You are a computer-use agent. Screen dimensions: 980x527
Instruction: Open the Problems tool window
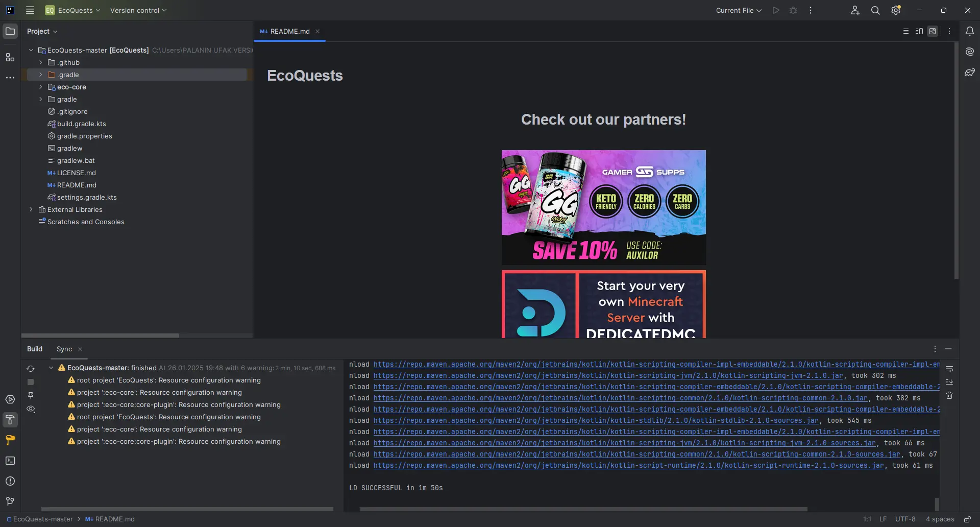pos(10,481)
